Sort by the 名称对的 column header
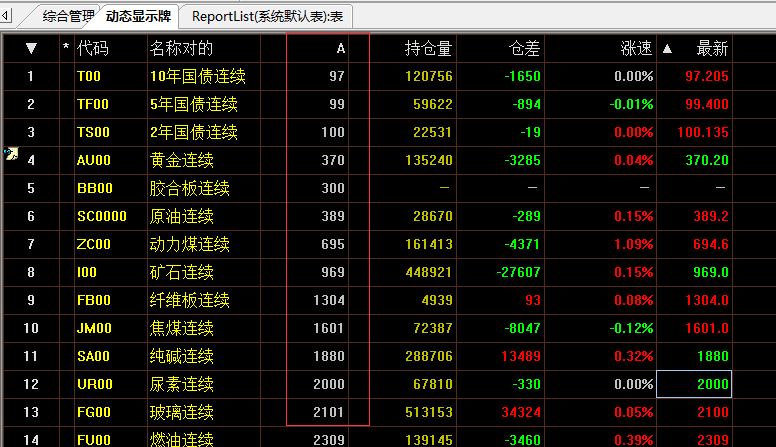The image size is (776, 447). coord(181,49)
